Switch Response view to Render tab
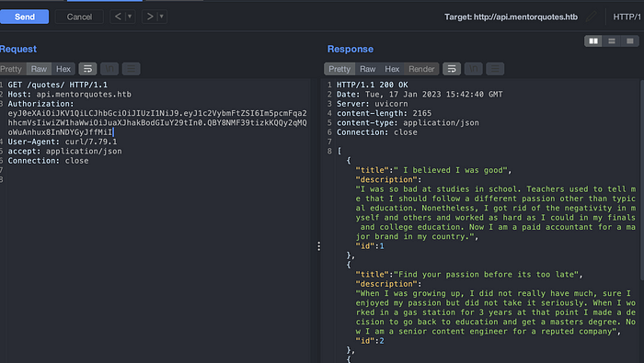The image size is (644, 363). 421,69
